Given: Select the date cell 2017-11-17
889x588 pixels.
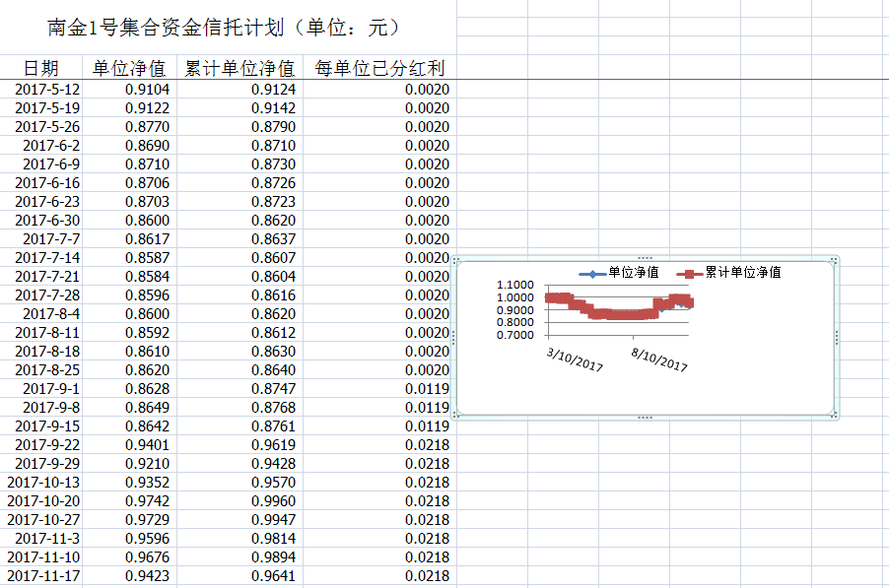Looking at the screenshot, I should coord(44,576).
